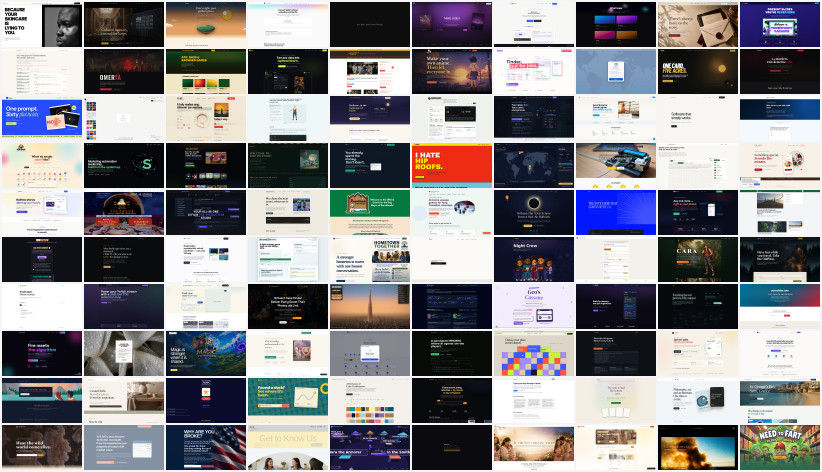Click the isometric neon Armorer Smith thumbnail
This screenshot has width=822, height=472.
(370, 447)
